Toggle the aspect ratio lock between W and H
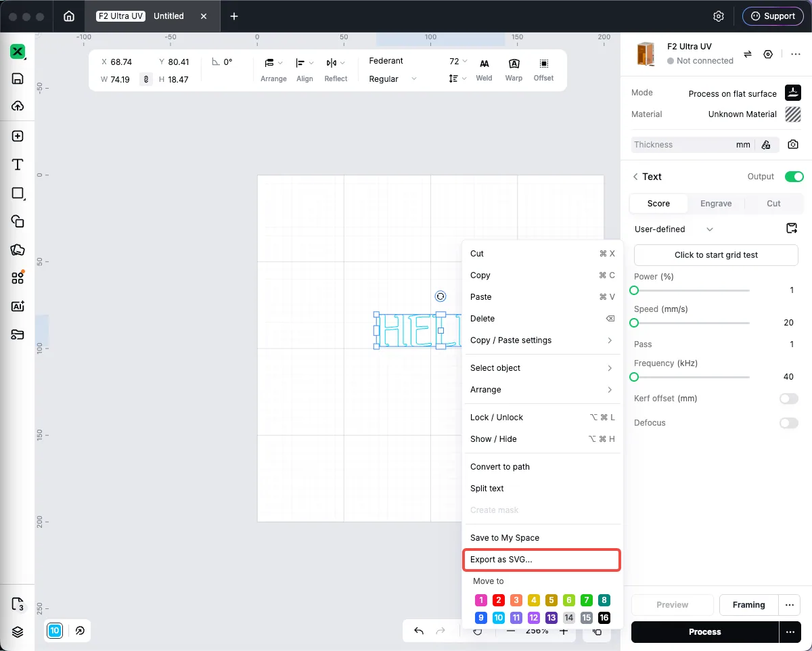Viewport: 812px width, 651px height. point(145,79)
